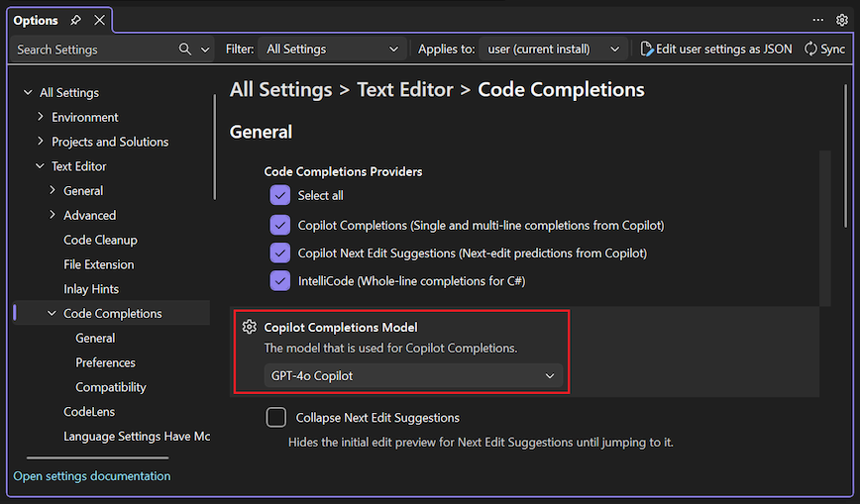Expand the Environment tree node
Viewport: 860px width, 504px height.
(41, 117)
